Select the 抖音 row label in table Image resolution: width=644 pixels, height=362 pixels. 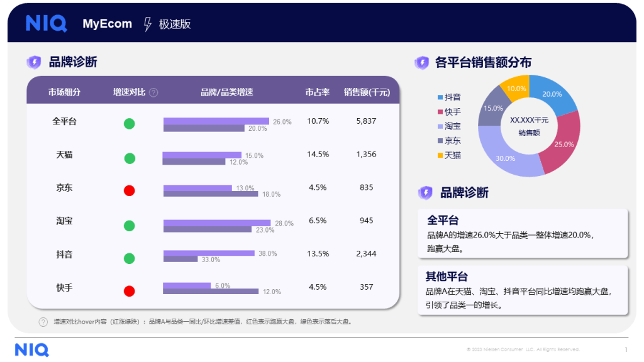pyautogui.click(x=65, y=255)
